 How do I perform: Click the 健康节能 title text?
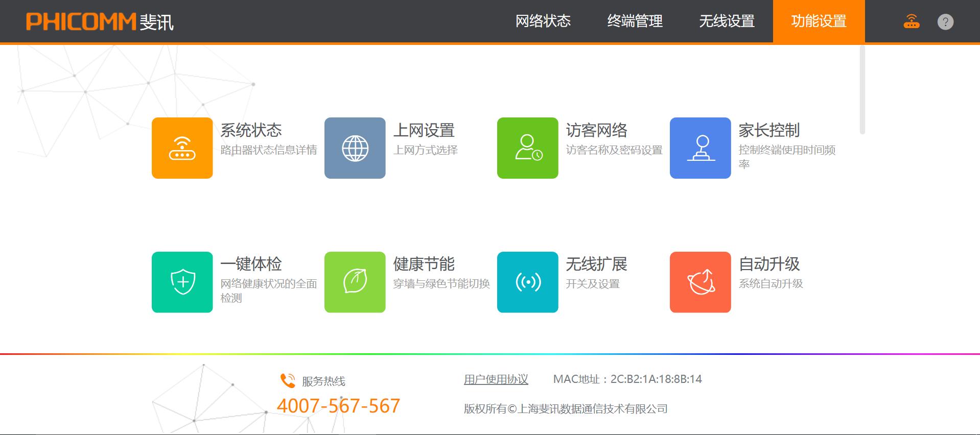(424, 264)
